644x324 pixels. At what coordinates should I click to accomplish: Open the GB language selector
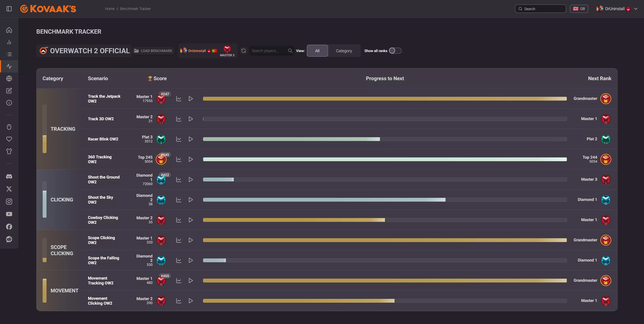coord(579,9)
